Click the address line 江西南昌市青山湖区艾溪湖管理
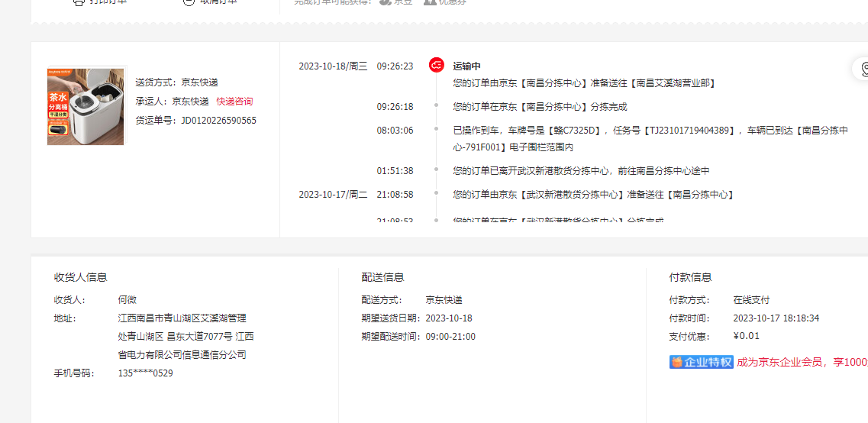Image resolution: width=868 pixels, height=423 pixels. tap(182, 318)
